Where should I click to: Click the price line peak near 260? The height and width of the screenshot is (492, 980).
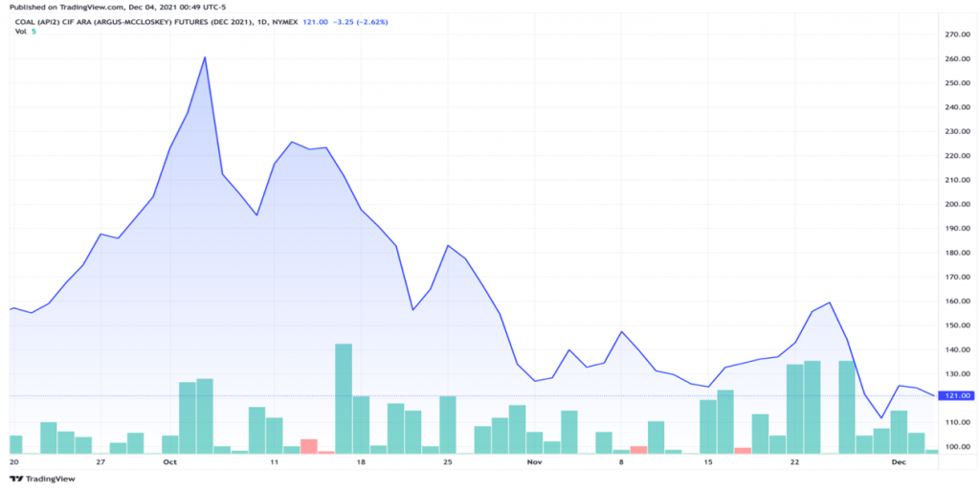coord(205,57)
